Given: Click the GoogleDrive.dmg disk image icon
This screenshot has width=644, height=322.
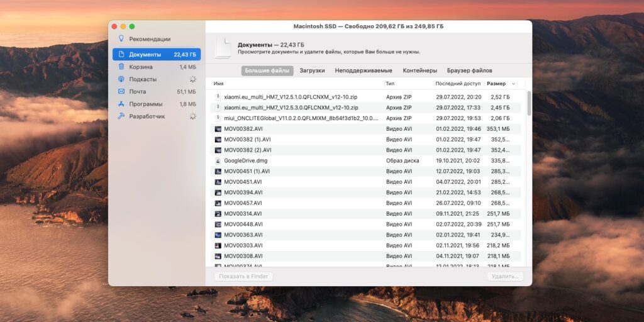Looking at the screenshot, I should pyautogui.click(x=218, y=160).
